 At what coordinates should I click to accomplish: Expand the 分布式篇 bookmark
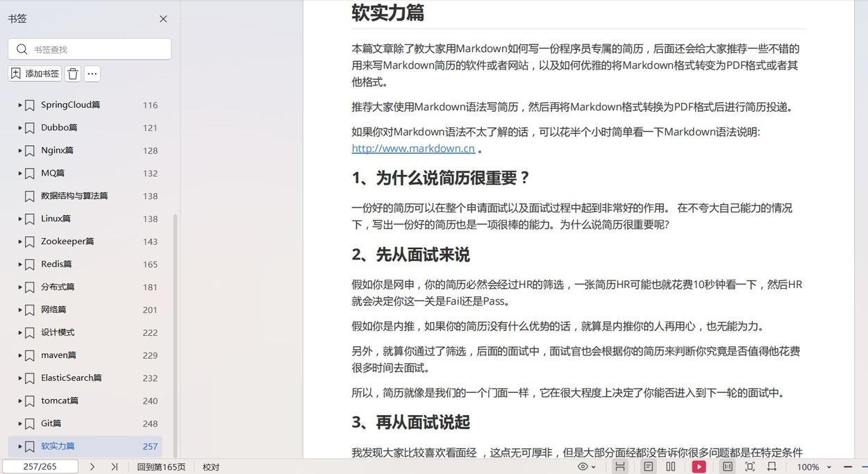pyautogui.click(x=19, y=287)
